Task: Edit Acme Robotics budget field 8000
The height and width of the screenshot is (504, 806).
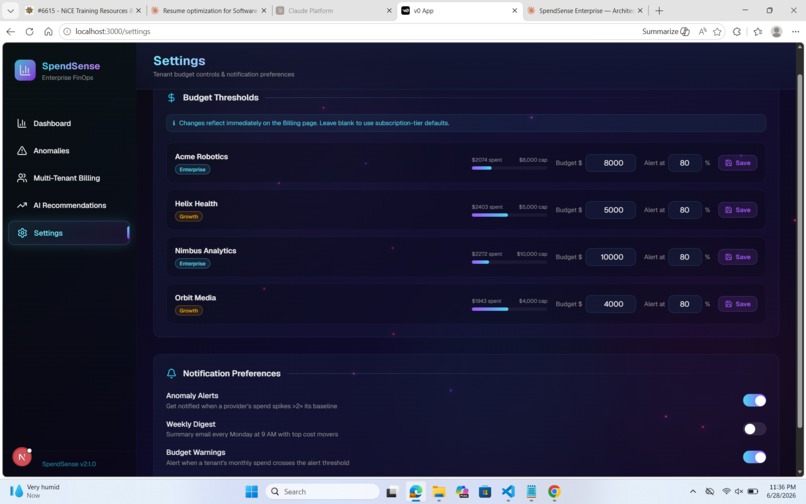Action: pyautogui.click(x=611, y=163)
